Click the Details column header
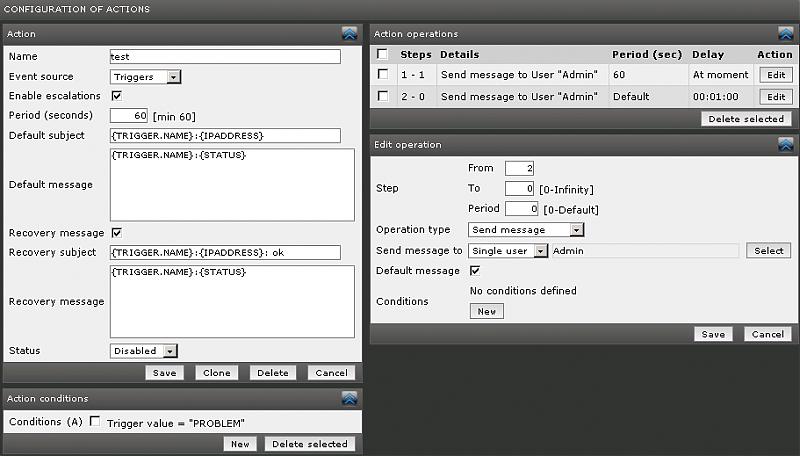The height and width of the screenshot is (456, 800). [x=460, y=55]
